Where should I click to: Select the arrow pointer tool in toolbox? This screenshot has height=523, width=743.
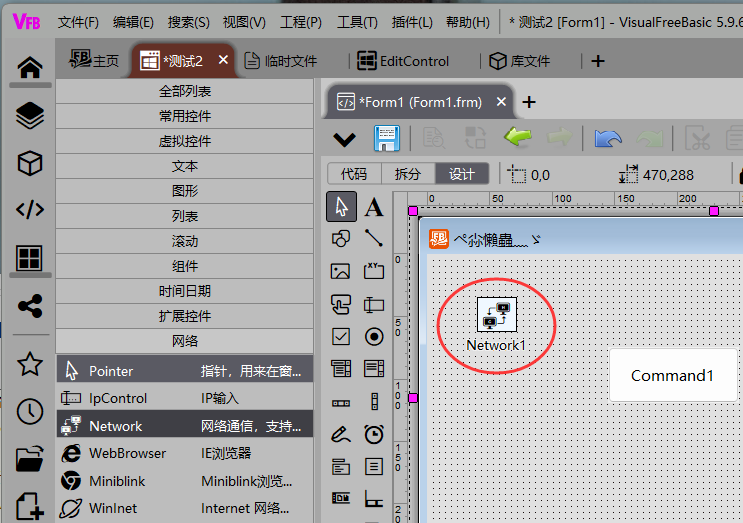pos(341,207)
